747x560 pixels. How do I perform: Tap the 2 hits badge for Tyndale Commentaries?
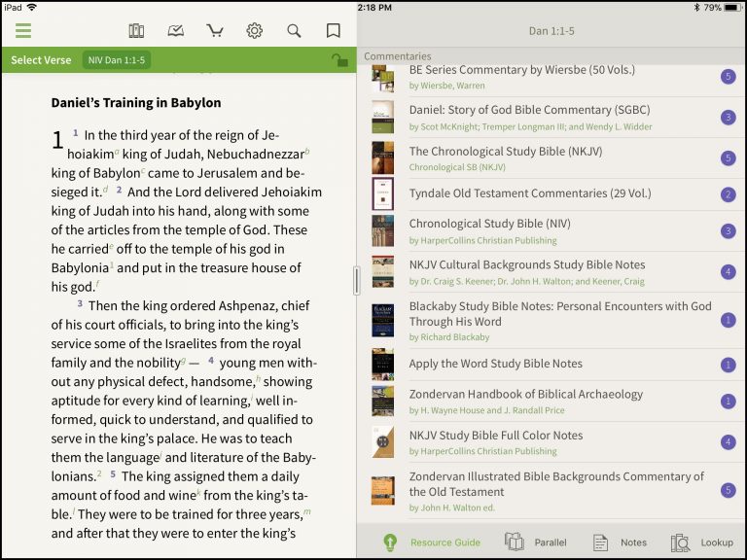pos(728,194)
